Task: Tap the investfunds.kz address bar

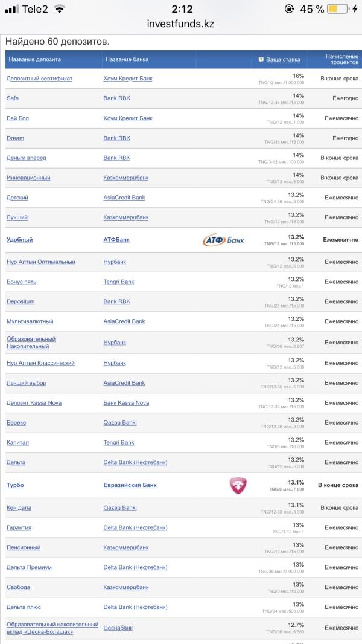Action: (181, 24)
